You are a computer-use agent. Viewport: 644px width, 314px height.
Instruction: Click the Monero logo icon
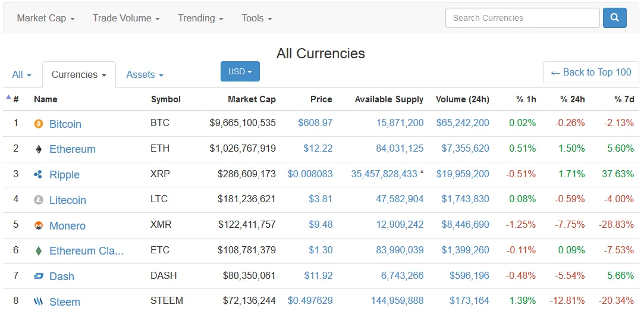pyautogui.click(x=38, y=225)
